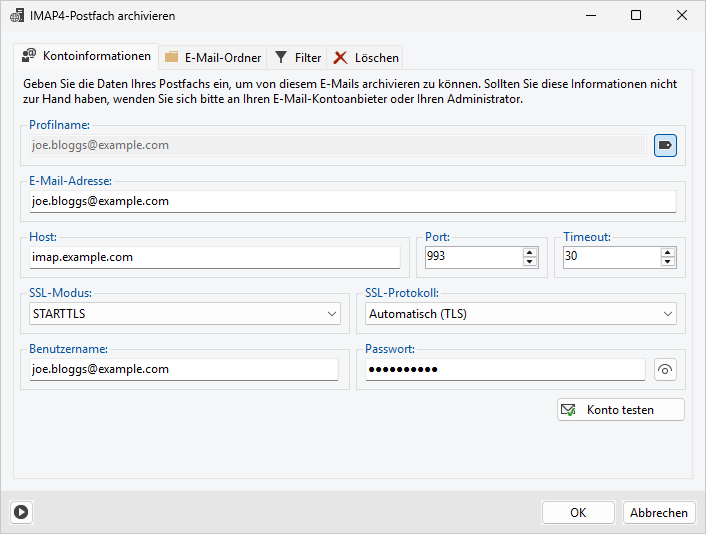Viewport: 706px width, 534px height.
Task: Confirm the dialog with OK
Action: 578,512
